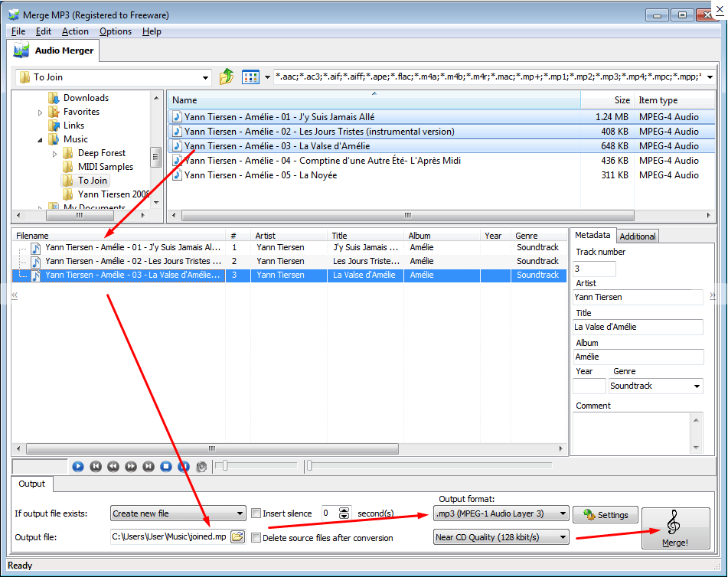Enable Delete source files after conversion
This screenshot has width=728, height=577.
coord(256,537)
